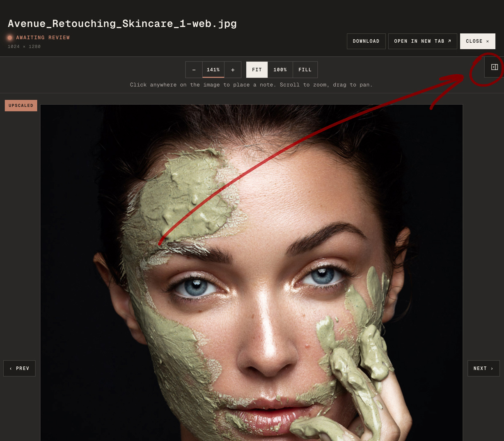This screenshot has height=441, width=504.
Task: Go to the previous image
Action: [x=19, y=368]
